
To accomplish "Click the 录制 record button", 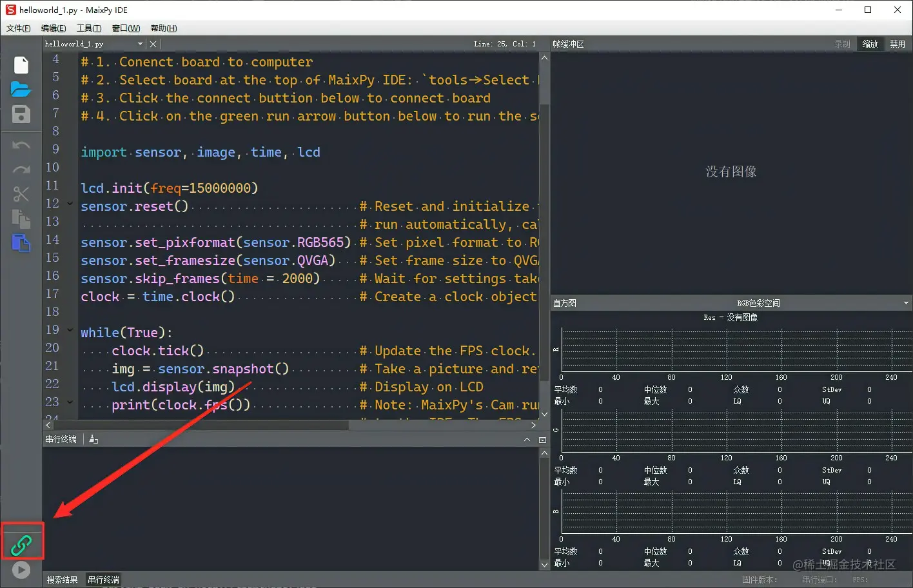I will pos(842,44).
